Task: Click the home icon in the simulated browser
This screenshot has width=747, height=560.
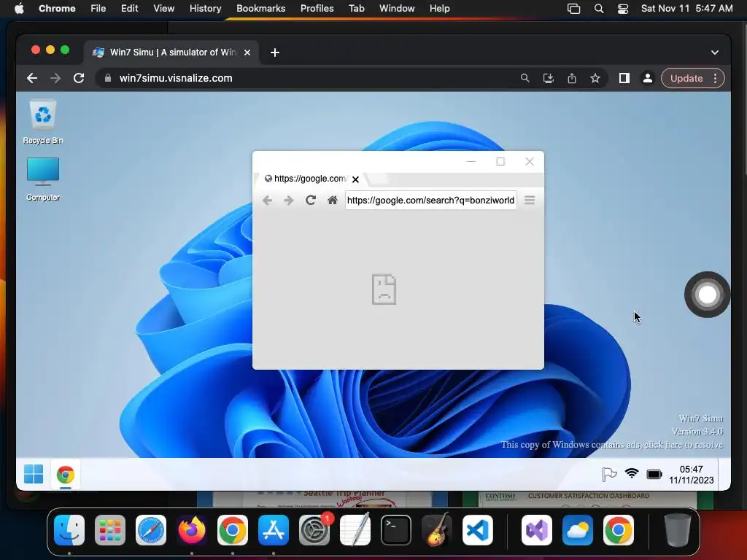Action: point(333,200)
